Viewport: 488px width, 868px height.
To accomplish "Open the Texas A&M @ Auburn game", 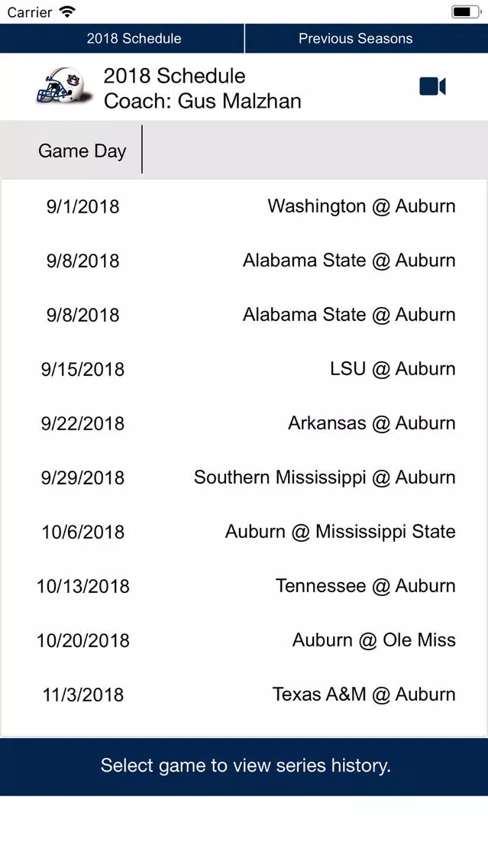I will (x=244, y=695).
